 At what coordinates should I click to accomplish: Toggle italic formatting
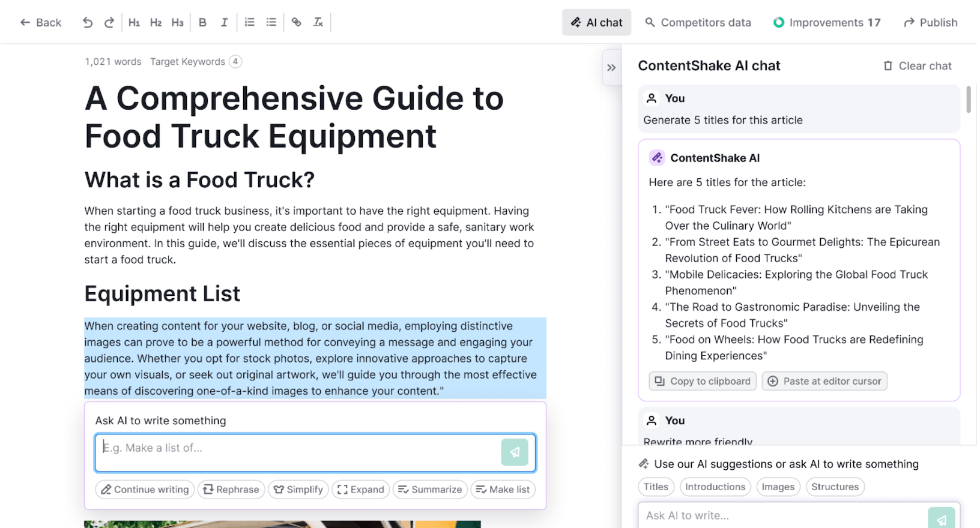tap(224, 22)
